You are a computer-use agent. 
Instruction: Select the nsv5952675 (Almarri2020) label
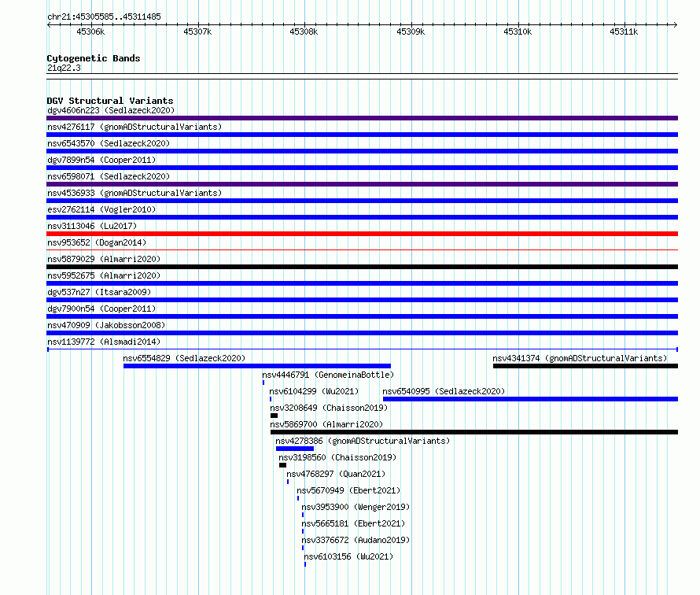pos(104,275)
